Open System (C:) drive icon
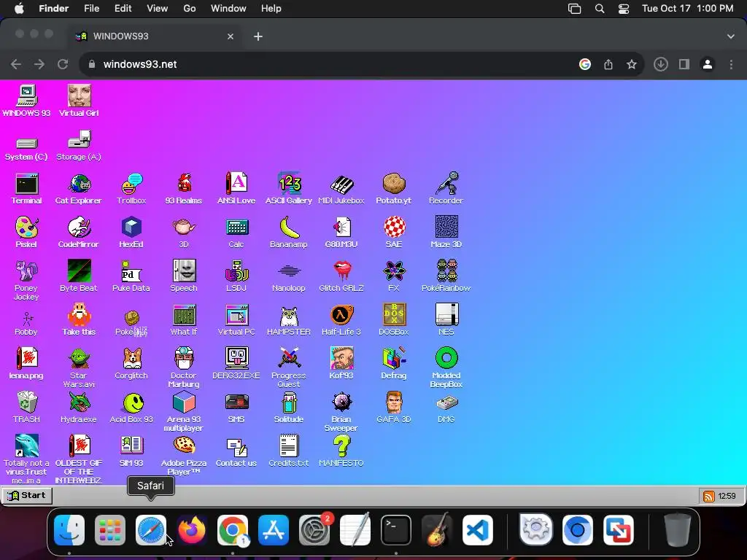Viewport: 747px width, 560px height. [x=26, y=149]
